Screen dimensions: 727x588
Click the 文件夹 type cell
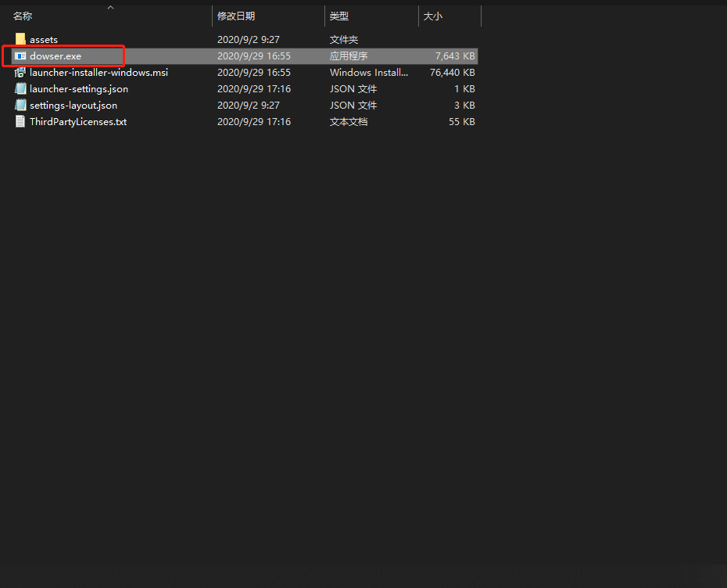coord(343,40)
